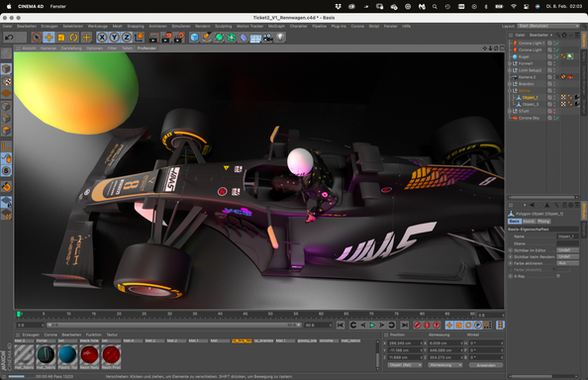
Task: Enable Texture mode checker icon
Action: click(6, 81)
